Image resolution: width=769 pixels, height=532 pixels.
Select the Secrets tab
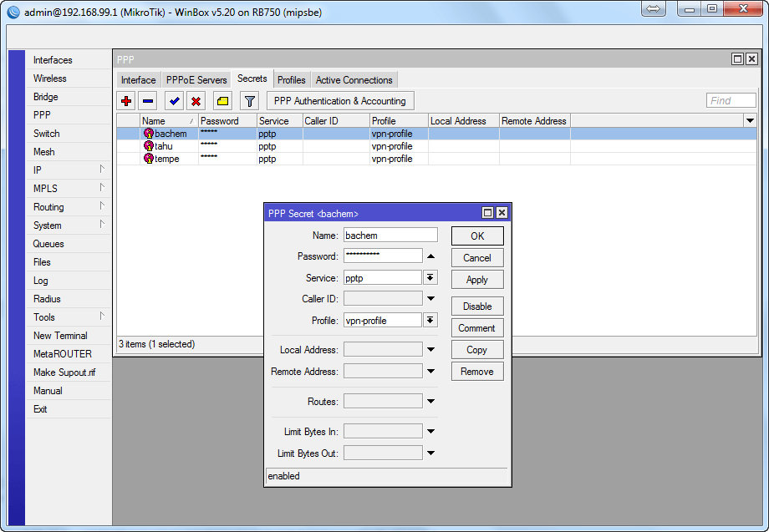click(x=252, y=79)
